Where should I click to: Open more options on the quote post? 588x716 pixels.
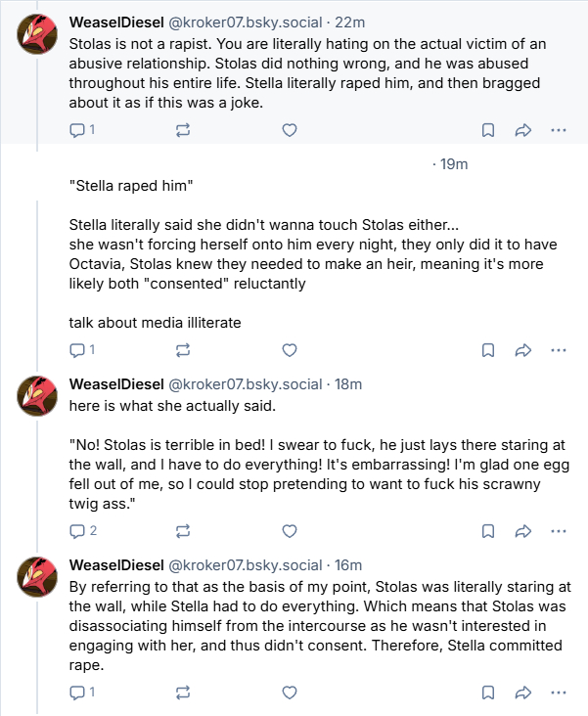click(x=559, y=531)
